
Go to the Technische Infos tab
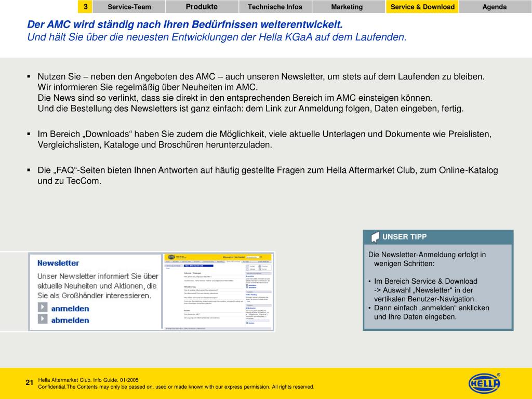pyautogui.click(x=275, y=7)
